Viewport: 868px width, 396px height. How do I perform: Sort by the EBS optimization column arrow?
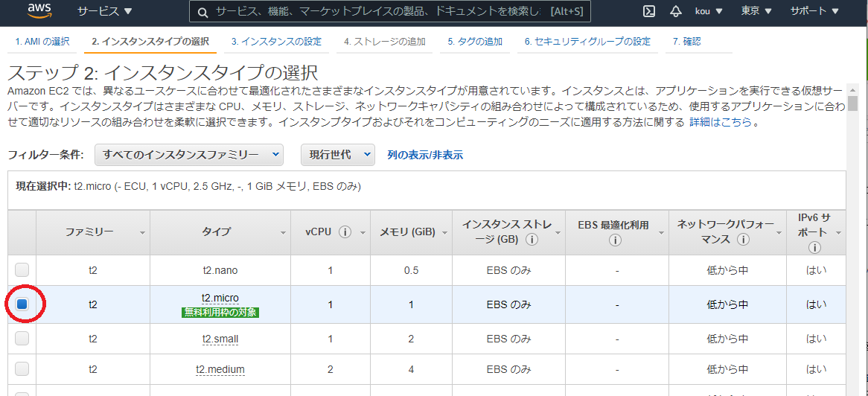tap(661, 233)
